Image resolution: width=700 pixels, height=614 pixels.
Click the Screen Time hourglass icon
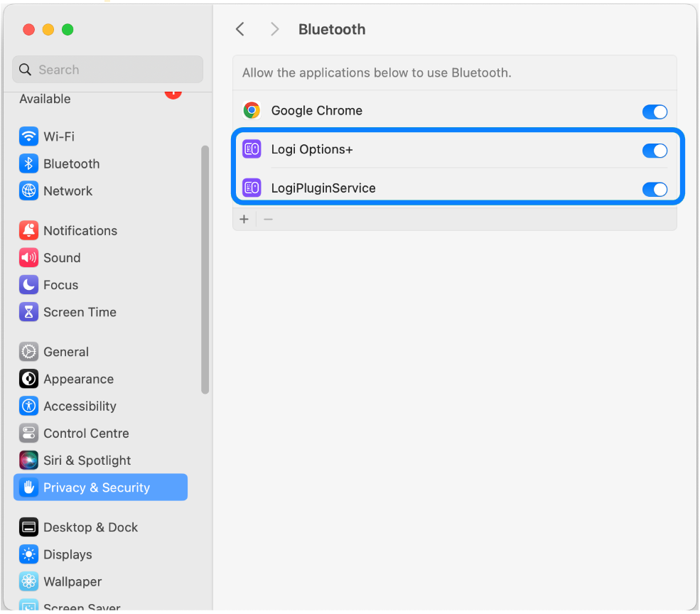click(28, 312)
